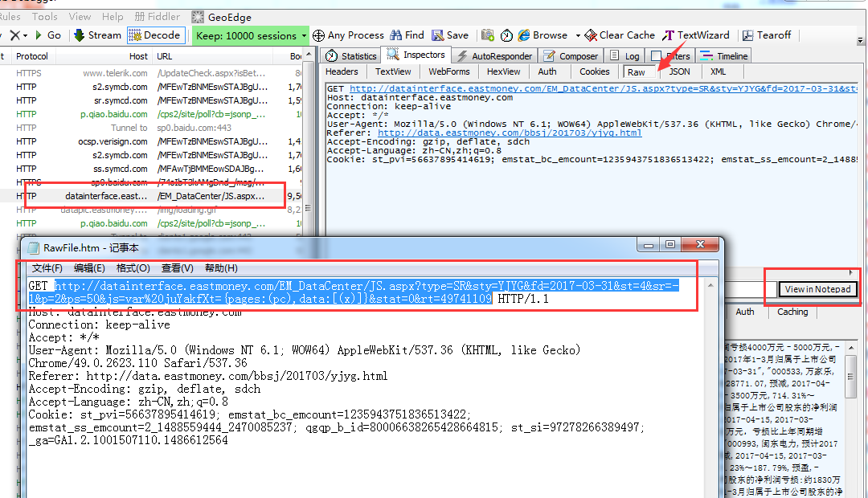868x498 pixels.
Task: Select the response Auth tab below
Action: point(744,312)
